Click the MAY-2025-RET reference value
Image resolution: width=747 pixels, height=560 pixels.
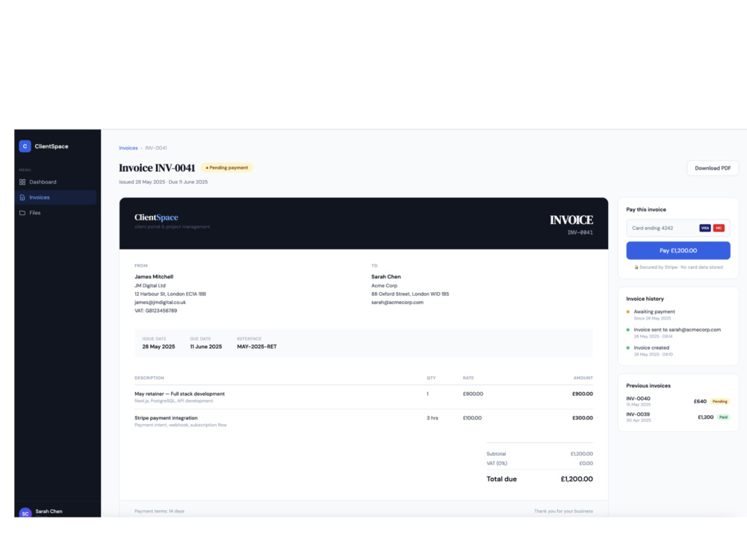click(x=257, y=346)
